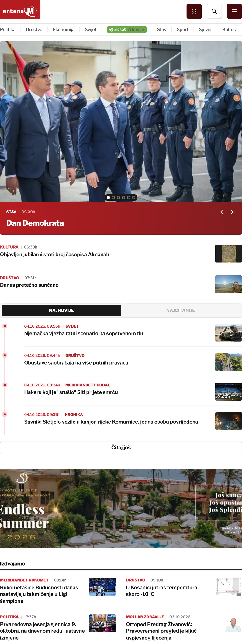
Task: Open Šavnik vozilo u kanjon article
Action: 111,422
